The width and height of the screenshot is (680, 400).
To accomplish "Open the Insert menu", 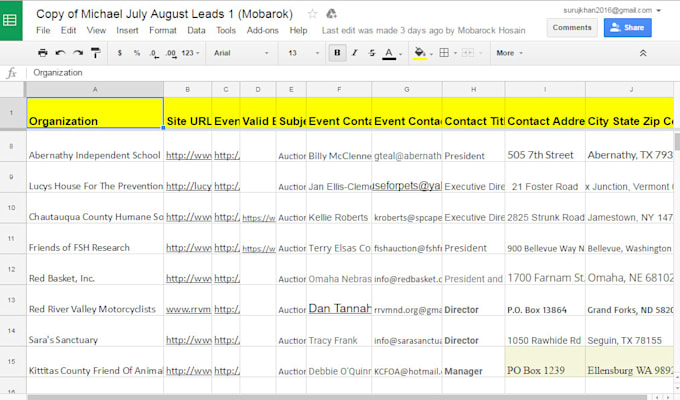I will pyautogui.click(x=127, y=30).
